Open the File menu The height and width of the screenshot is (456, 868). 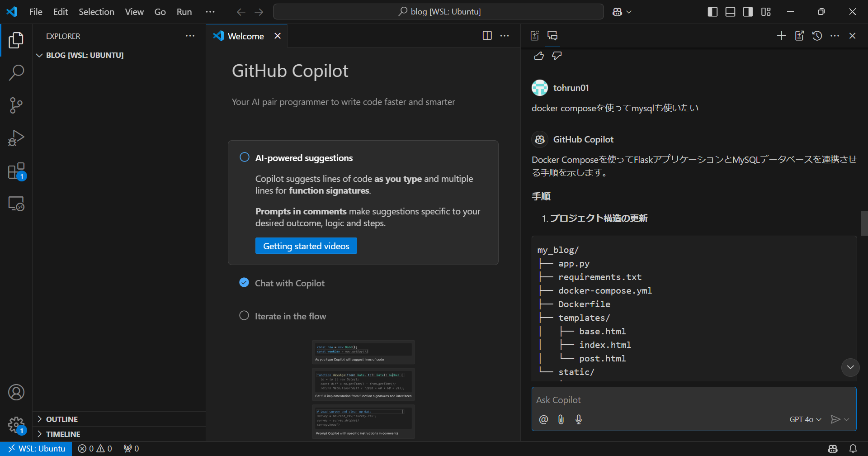36,12
